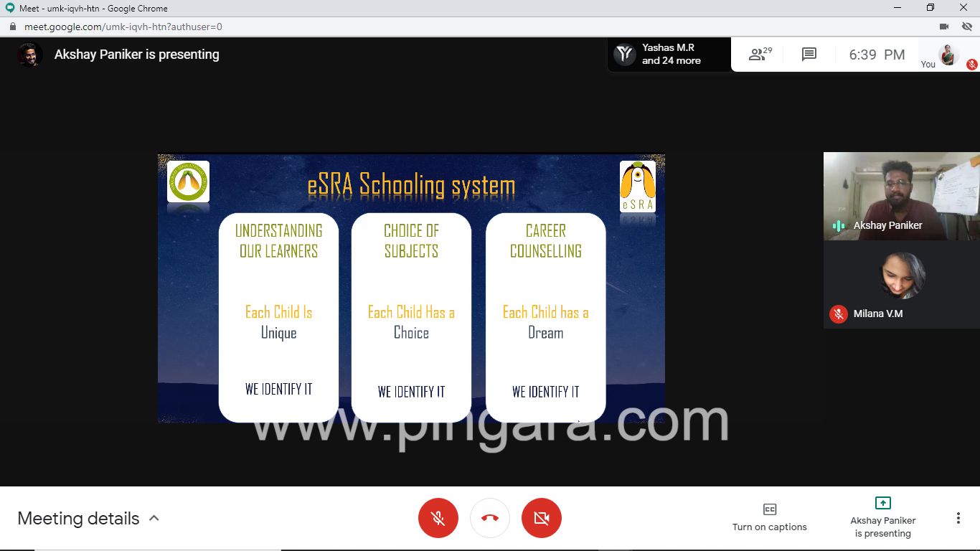Click the shared presentation slide
Image resolution: width=980 pixels, height=551 pixels.
click(x=411, y=288)
